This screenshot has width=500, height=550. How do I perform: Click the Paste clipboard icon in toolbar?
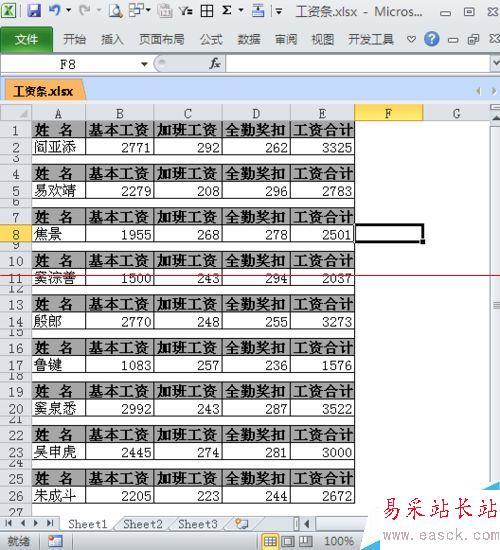[x=165, y=11]
